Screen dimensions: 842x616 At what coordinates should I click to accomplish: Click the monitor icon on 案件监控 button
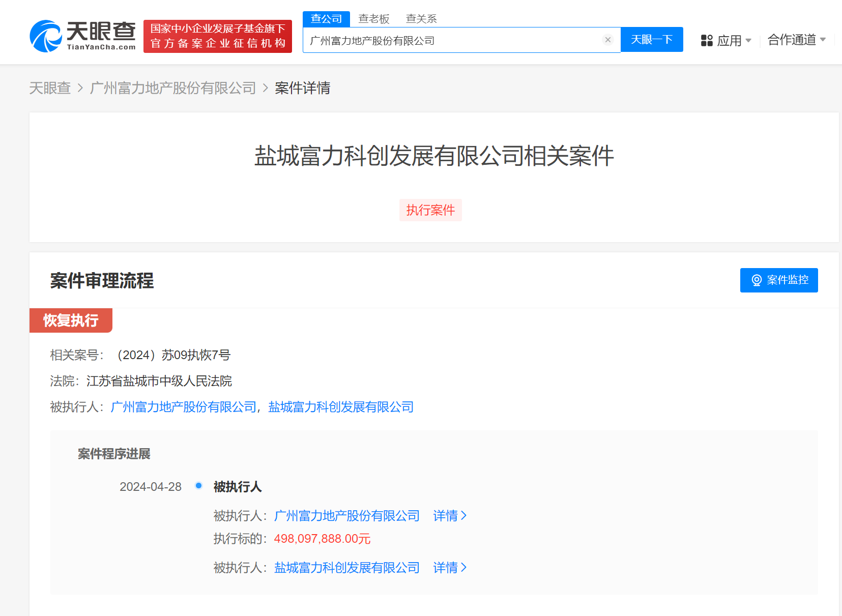[756, 280]
